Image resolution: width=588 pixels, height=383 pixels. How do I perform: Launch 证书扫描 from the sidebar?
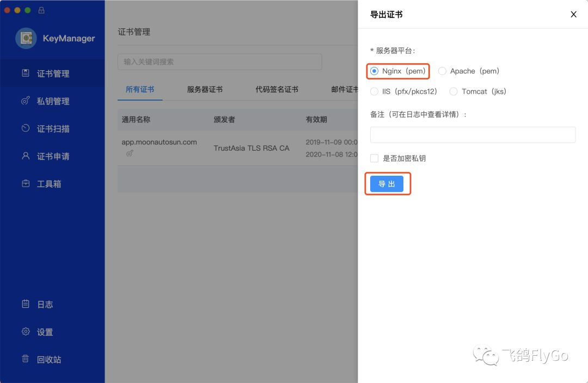pyautogui.click(x=25, y=128)
